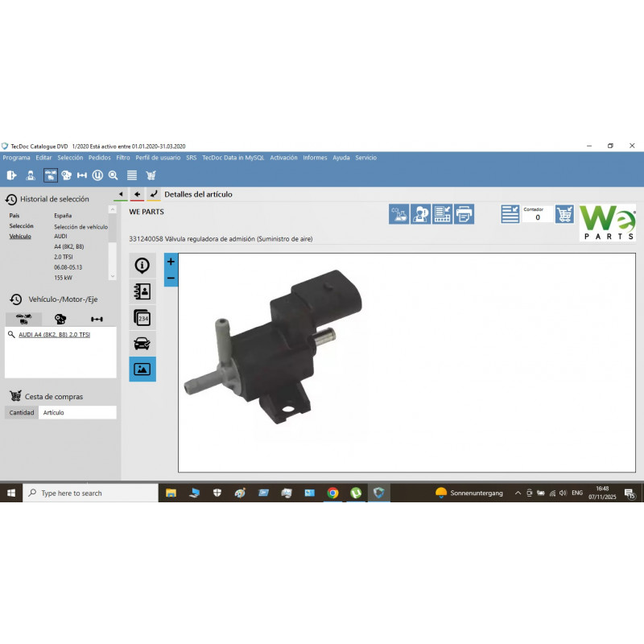View article info using the i icon

click(142, 266)
